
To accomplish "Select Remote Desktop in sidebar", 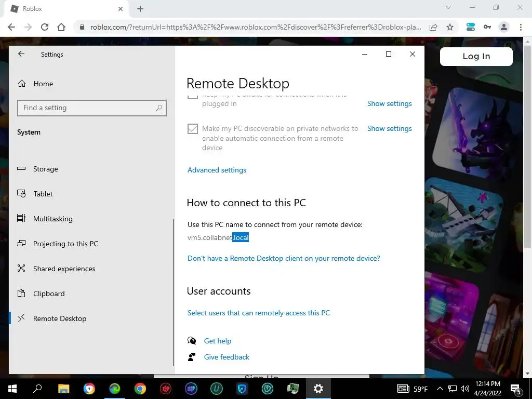I will click(60, 318).
